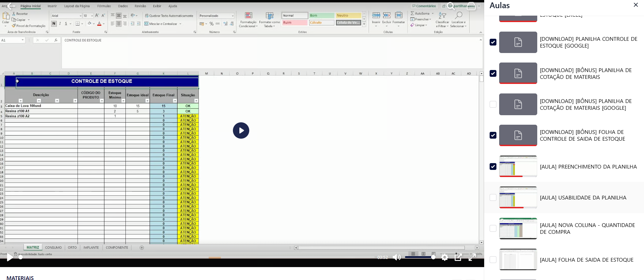Open the Arial font name dropdown
Screen dimensions: 644x280
click(x=80, y=16)
